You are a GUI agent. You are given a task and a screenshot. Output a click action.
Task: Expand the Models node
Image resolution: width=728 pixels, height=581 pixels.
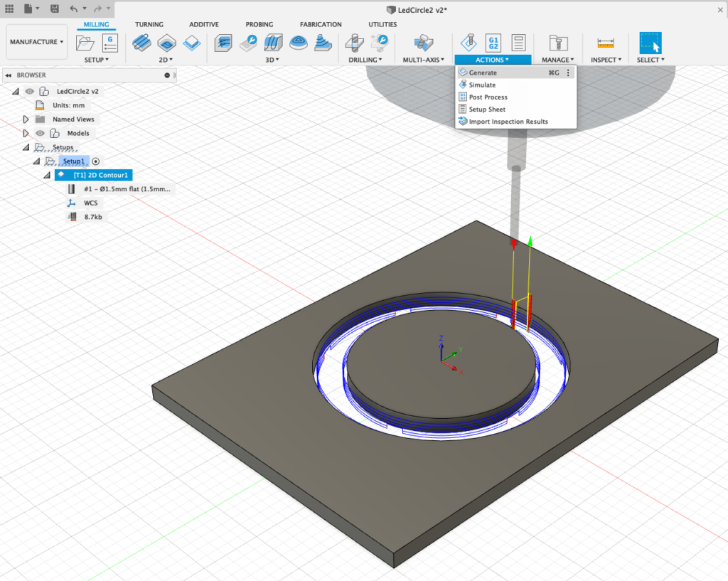[26, 133]
